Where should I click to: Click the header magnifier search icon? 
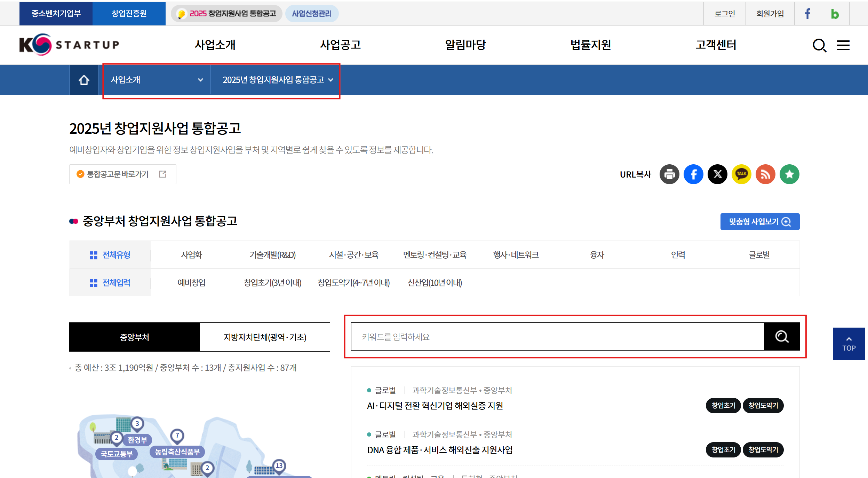tap(819, 45)
